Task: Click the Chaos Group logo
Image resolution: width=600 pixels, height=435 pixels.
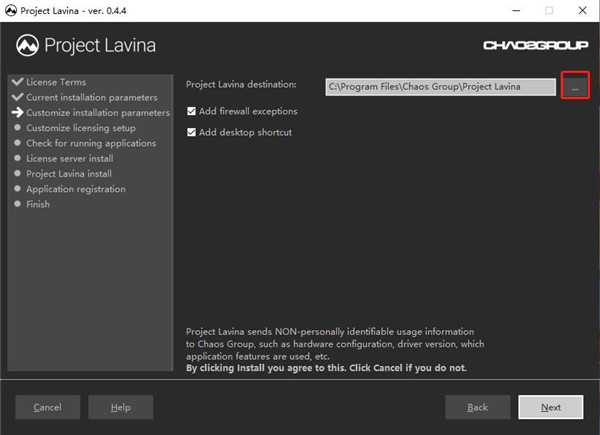Action: (535, 45)
